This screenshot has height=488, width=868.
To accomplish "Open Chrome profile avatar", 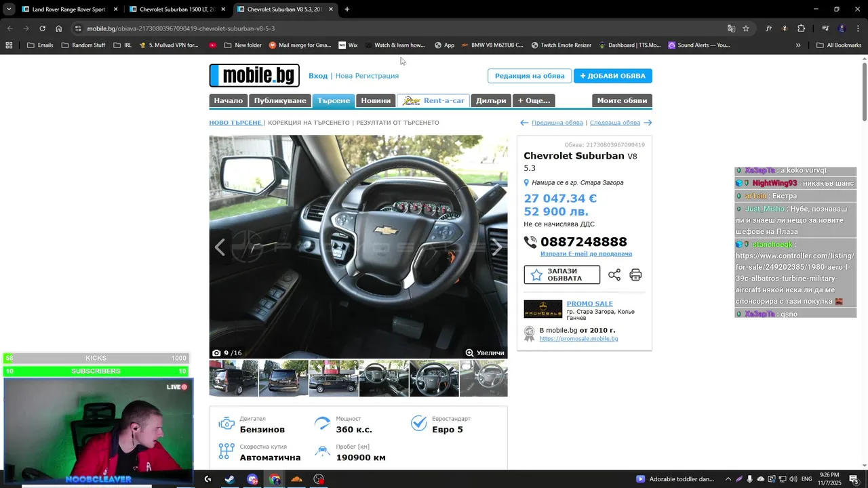I will click(842, 28).
